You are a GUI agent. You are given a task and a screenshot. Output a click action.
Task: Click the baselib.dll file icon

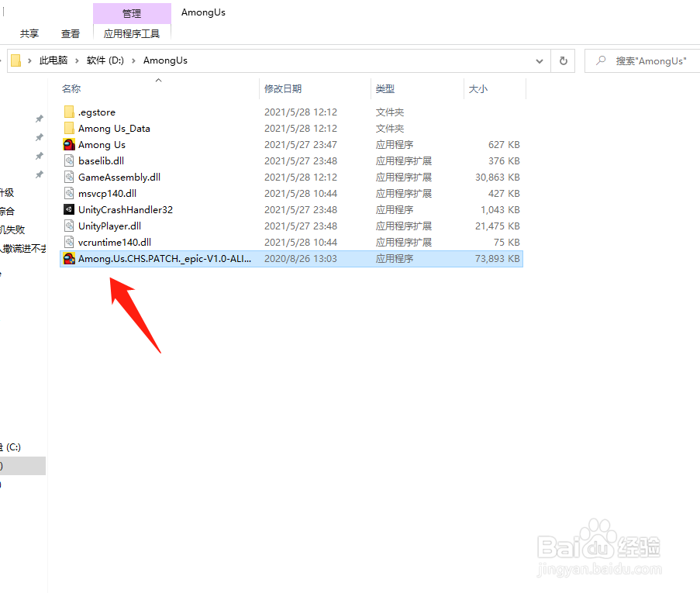click(69, 160)
